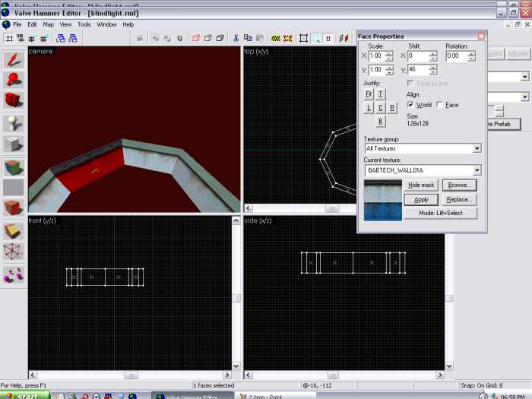Click the Cut scissors toolbar icon

tap(236, 38)
